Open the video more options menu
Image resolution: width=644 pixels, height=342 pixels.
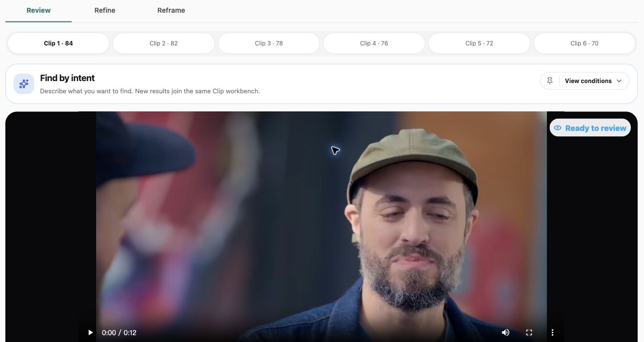(552, 333)
